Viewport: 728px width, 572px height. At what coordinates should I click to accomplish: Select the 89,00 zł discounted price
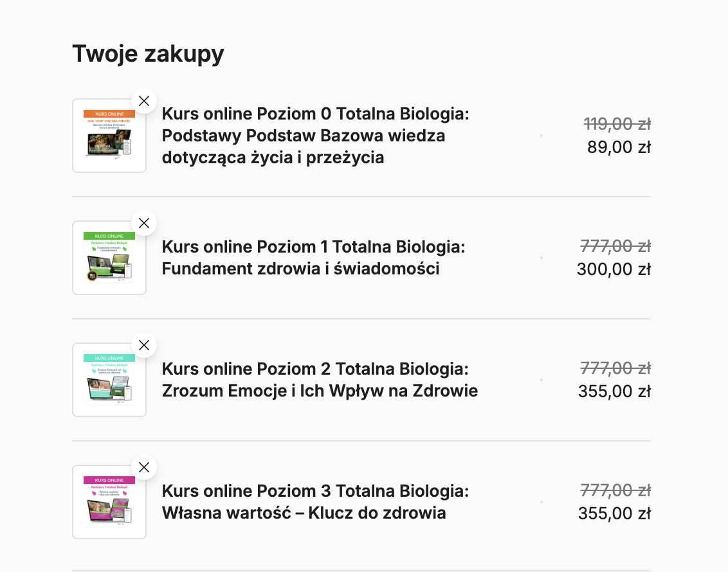618,147
